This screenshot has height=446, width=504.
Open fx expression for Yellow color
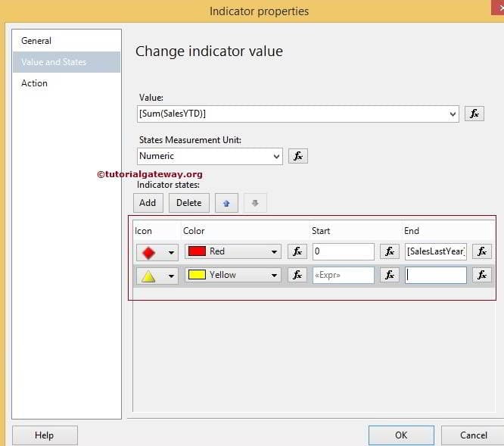(297, 275)
